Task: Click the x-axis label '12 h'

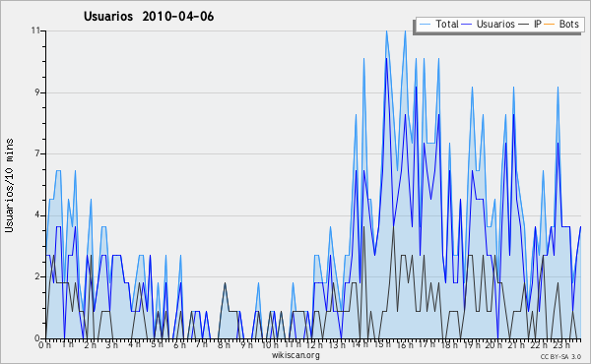Action: (x=314, y=344)
